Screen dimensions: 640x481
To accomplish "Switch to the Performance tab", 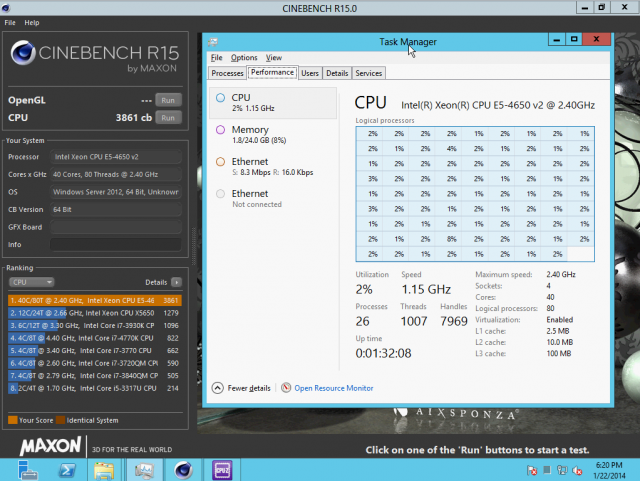I will click(x=272, y=72).
